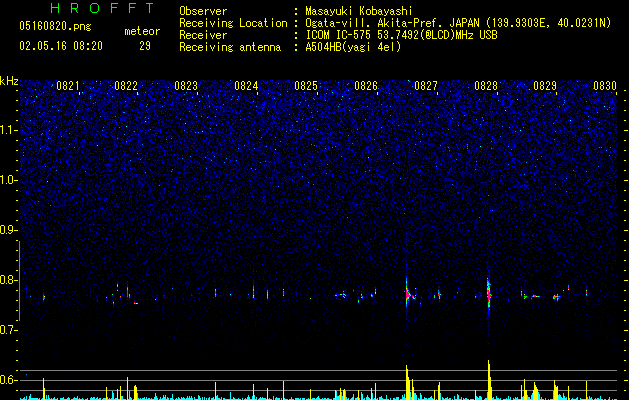The image size is (629, 400).
Task: Click the 0.9 kHz axis label
Action: coord(8,230)
